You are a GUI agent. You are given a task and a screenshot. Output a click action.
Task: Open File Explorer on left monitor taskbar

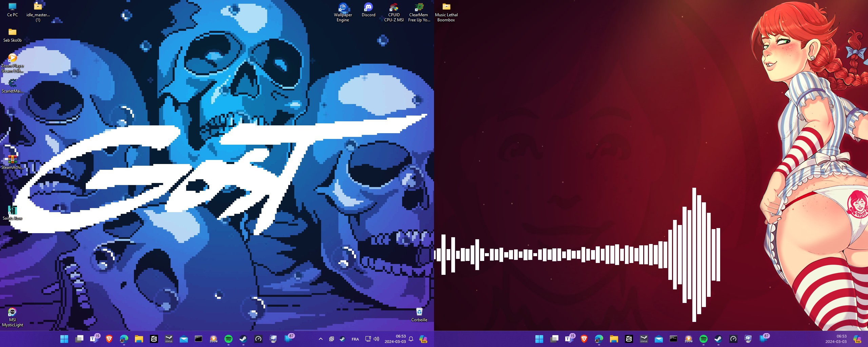point(139,339)
